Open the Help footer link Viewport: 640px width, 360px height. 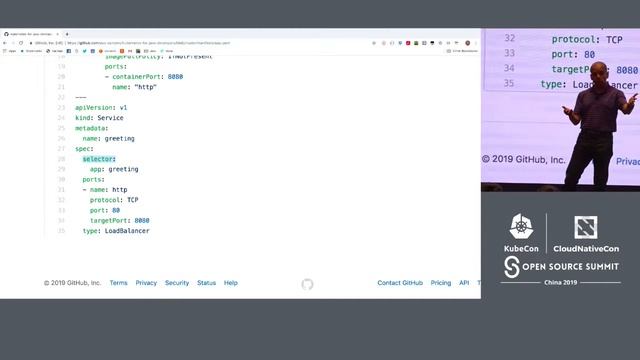[231, 283]
